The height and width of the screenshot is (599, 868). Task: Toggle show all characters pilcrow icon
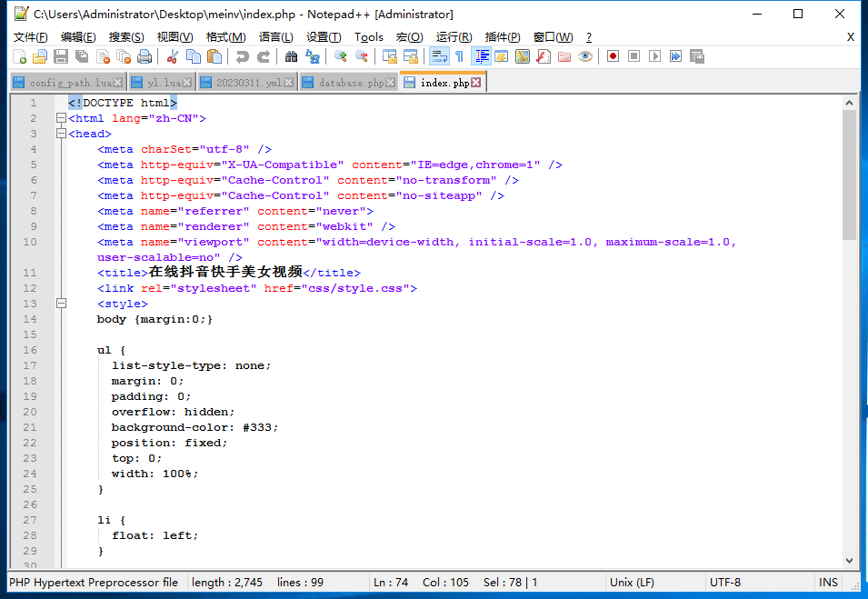(459, 56)
